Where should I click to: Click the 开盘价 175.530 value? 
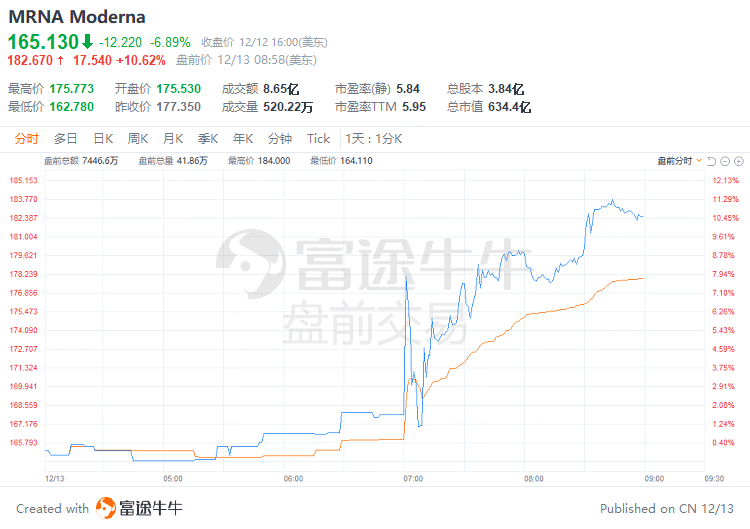[178, 89]
